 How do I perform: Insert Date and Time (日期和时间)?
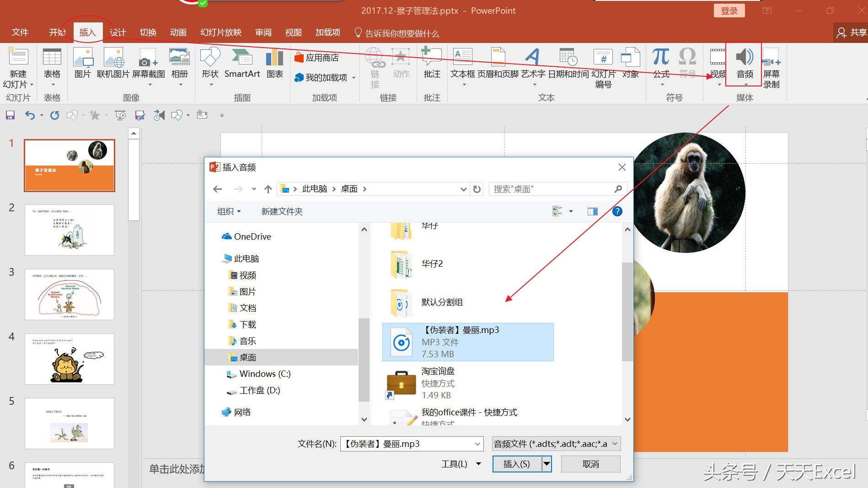pyautogui.click(x=568, y=63)
